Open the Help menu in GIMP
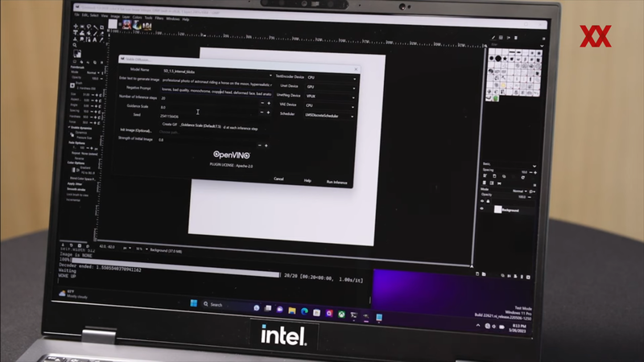 pyautogui.click(x=186, y=19)
